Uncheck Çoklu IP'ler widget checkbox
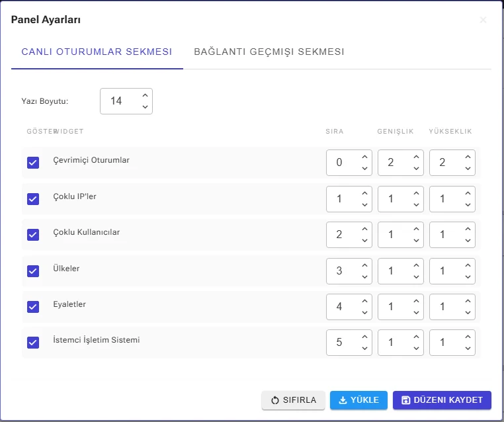Screen dimensions: 504x422 click(33, 199)
